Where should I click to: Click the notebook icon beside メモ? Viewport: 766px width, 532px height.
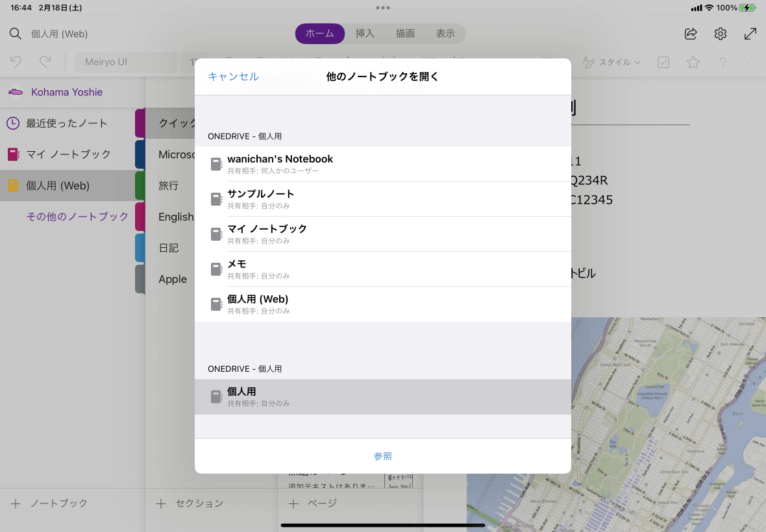pos(216,269)
